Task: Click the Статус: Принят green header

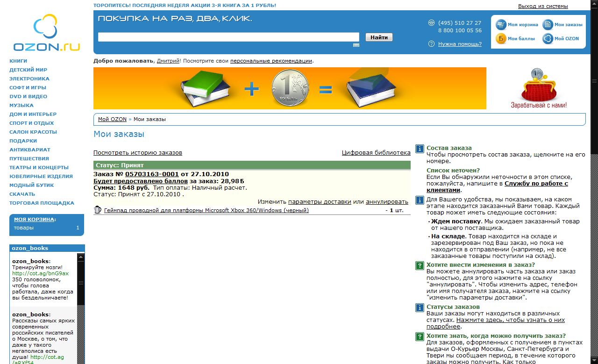Action: click(252, 165)
